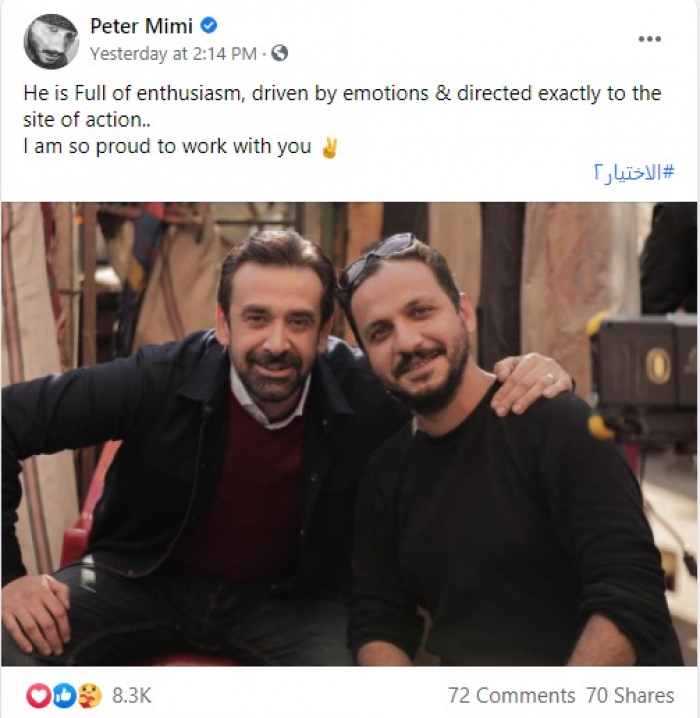The image size is (700, 718).
Task: Click the blue verified badge
Action: click(209, 27)
